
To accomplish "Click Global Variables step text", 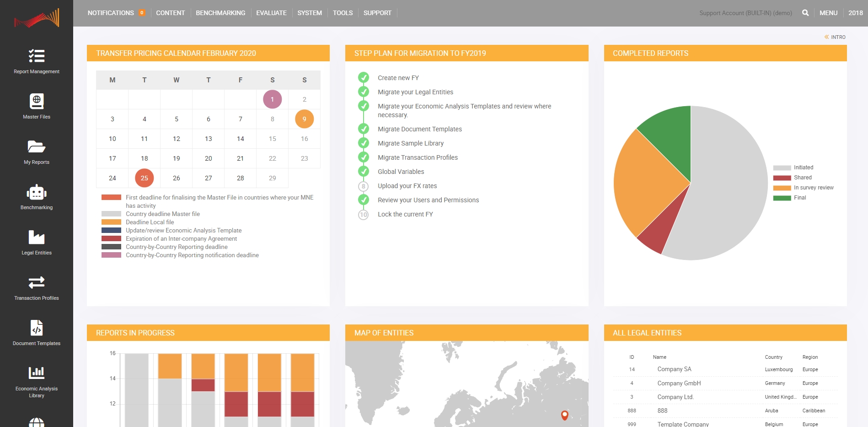I will [x=401, y=172].
